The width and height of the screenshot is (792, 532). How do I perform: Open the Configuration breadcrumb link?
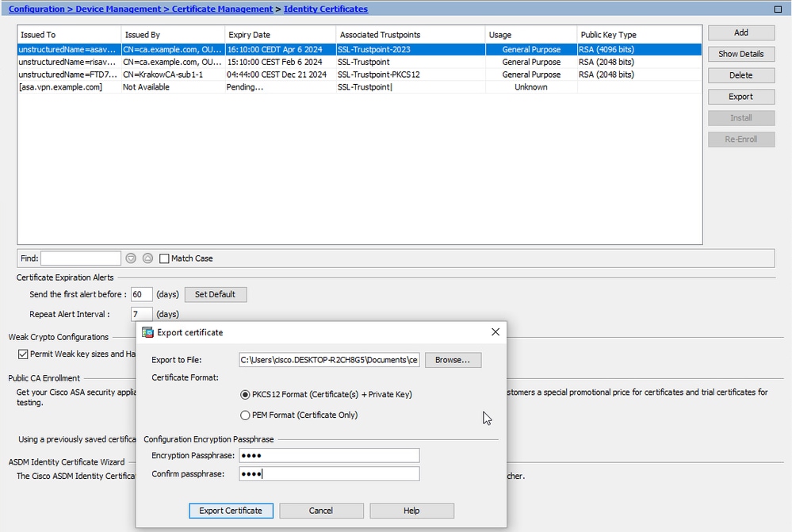click(36, 9)
